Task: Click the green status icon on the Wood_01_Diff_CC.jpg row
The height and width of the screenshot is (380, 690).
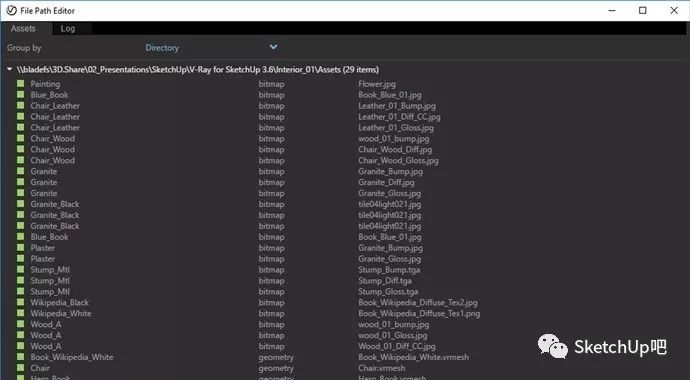Action: pyautogui.click(x=20, y=346)
